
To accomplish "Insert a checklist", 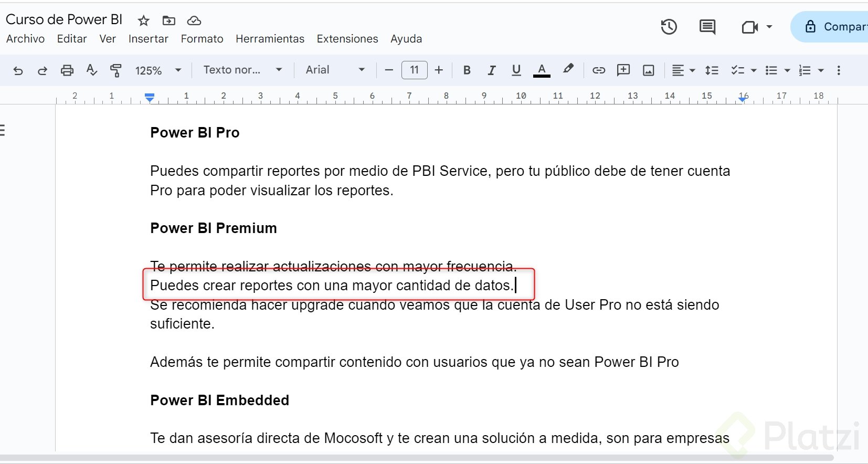I will tap(738, 70).
